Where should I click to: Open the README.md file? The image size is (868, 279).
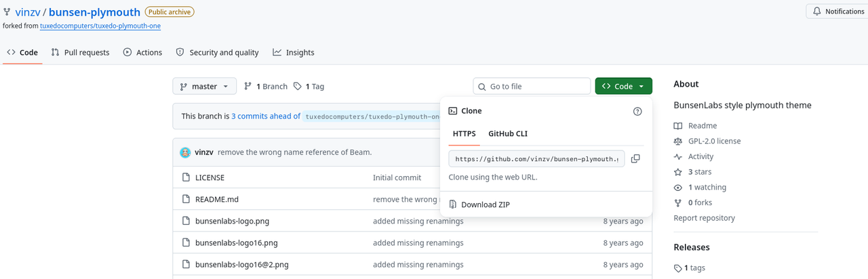pos(217,199)
